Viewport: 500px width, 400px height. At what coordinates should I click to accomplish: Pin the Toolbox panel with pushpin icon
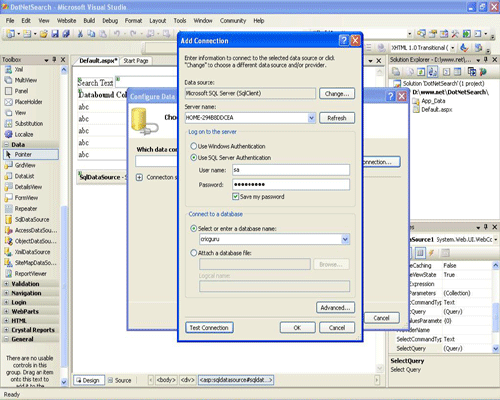tap(55, 60)
